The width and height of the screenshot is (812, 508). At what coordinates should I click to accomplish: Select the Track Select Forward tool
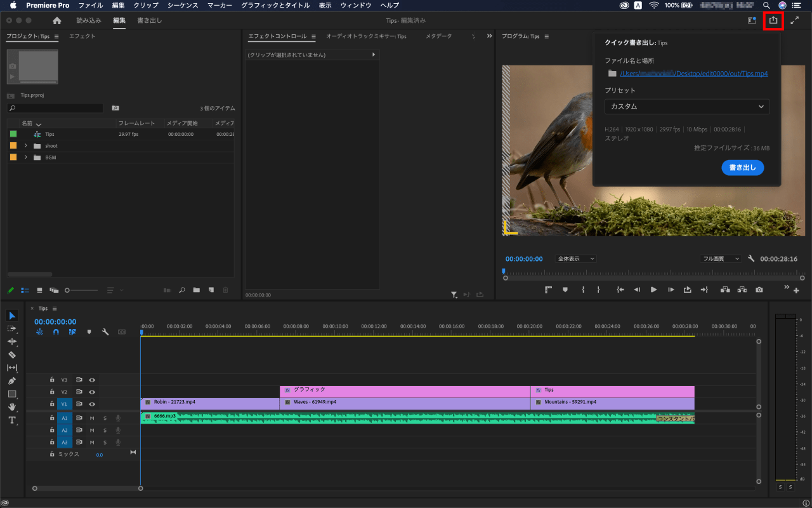[x=12, y=328]
